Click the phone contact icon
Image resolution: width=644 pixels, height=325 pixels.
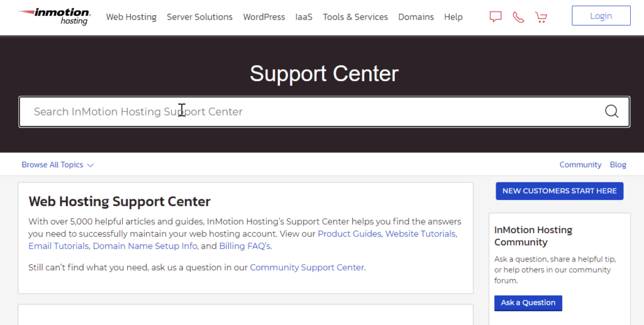point(518,17)
